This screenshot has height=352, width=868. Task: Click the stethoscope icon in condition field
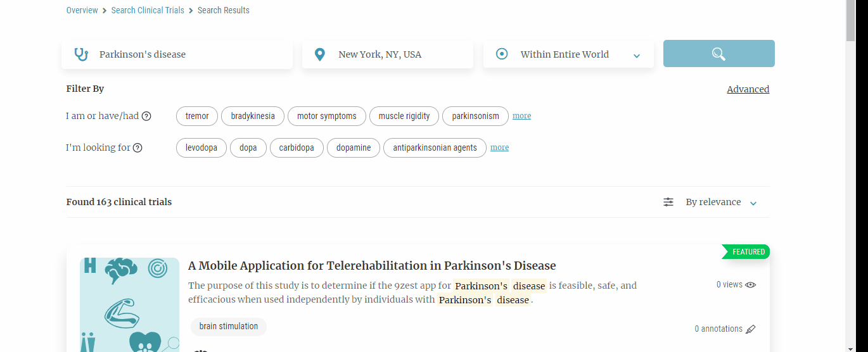coord(81,54)
